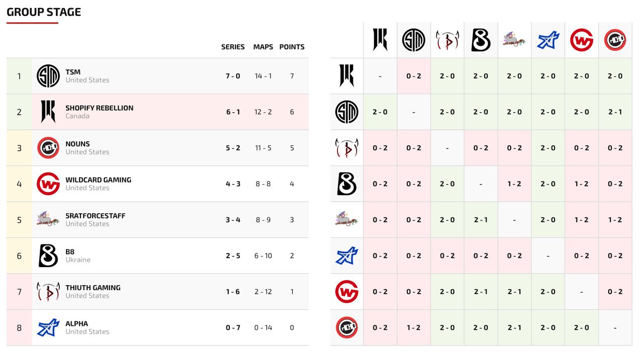Click the Nouns team name in standings
Screen dimensions: 644x356
click(x=77, y=144)
